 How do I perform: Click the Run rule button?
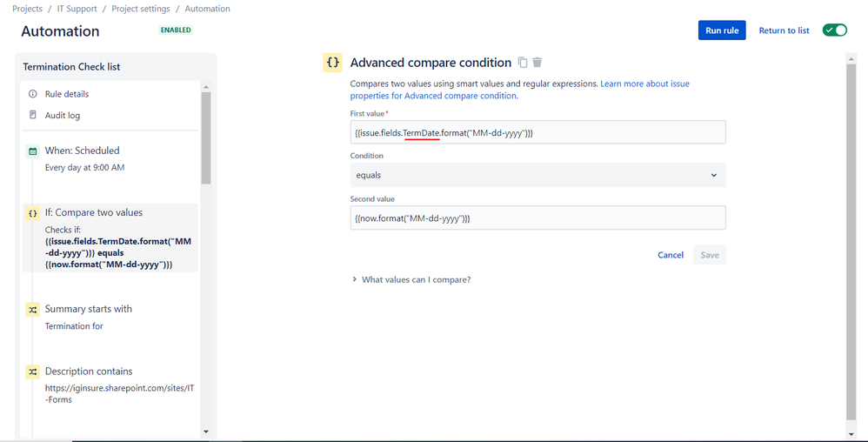pyautogui.click(x=722, y=30)
